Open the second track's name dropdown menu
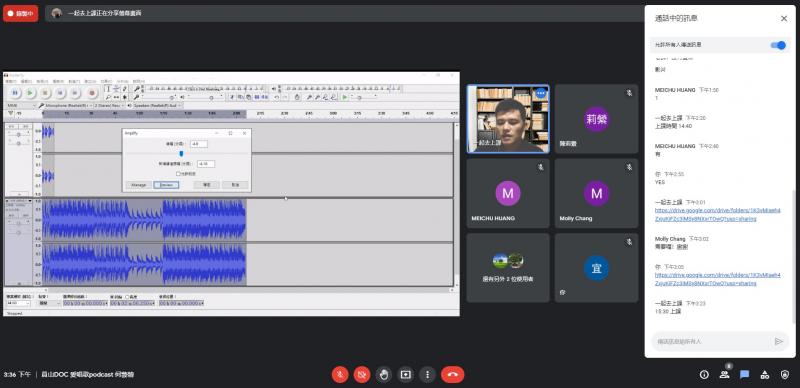 coord(18,201)
